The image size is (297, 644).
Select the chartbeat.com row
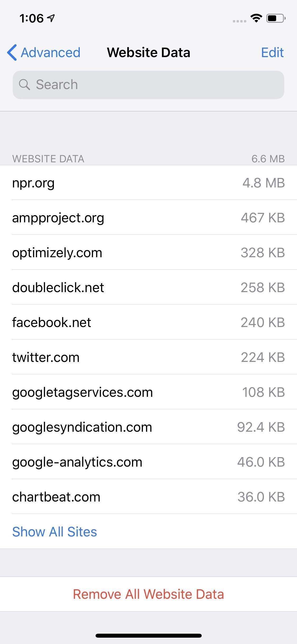coord(148,497)
